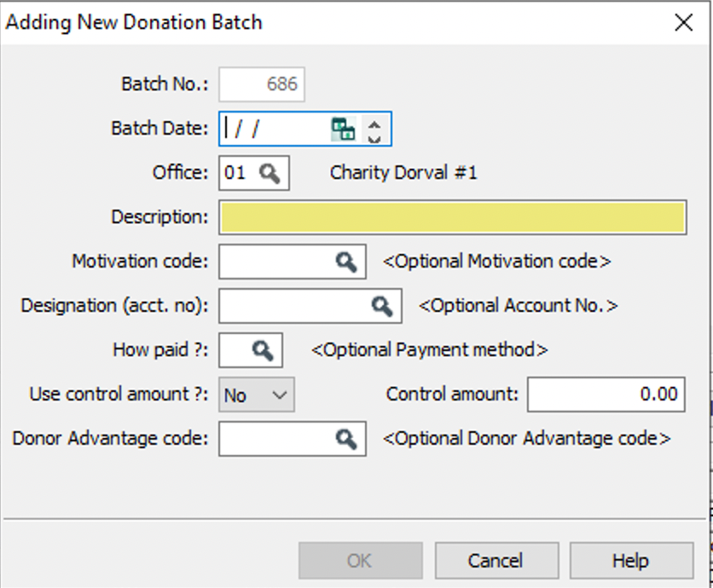
Task: Click the greyed-out OK button
Action: [x=361, y=560]
